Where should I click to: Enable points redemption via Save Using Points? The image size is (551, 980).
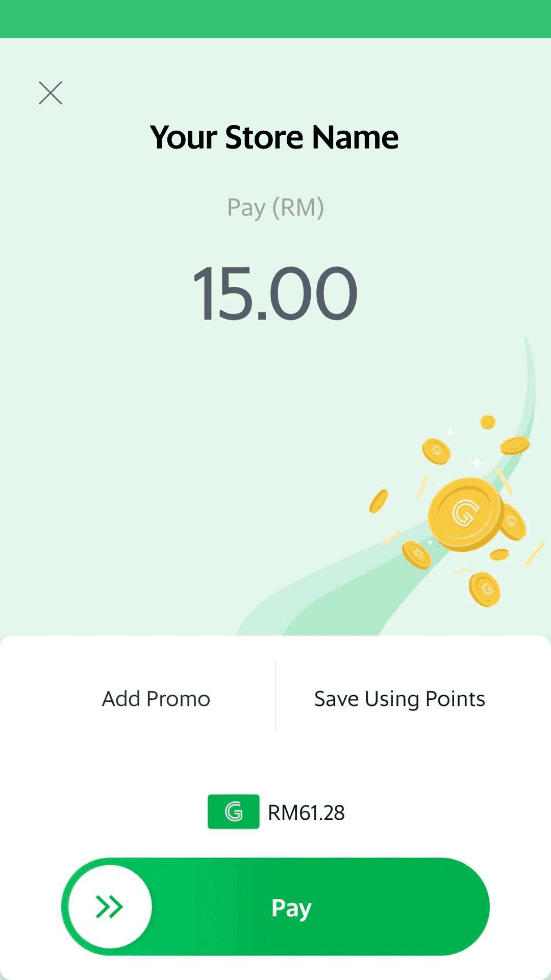tap(399, 698)
